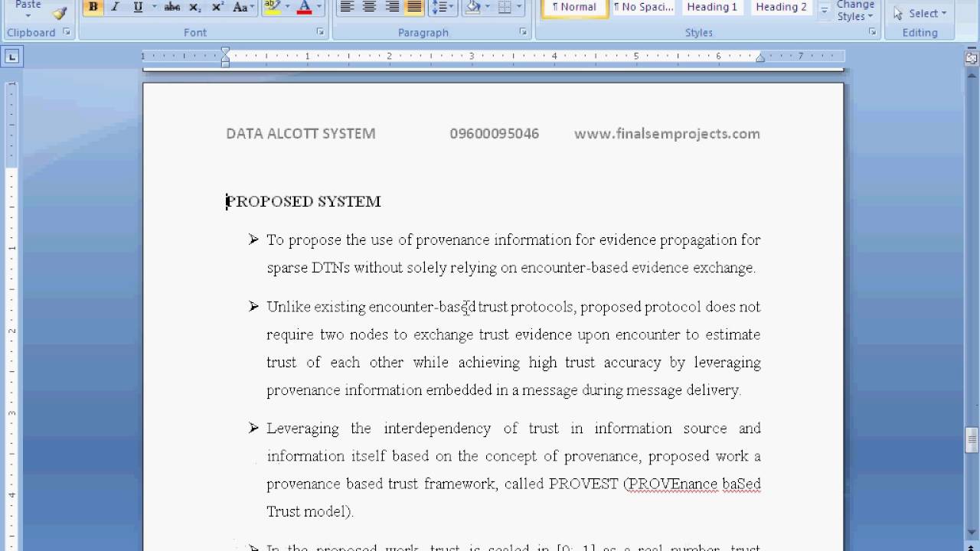Toggle Subscript formatting

click(x=194, y=8)
